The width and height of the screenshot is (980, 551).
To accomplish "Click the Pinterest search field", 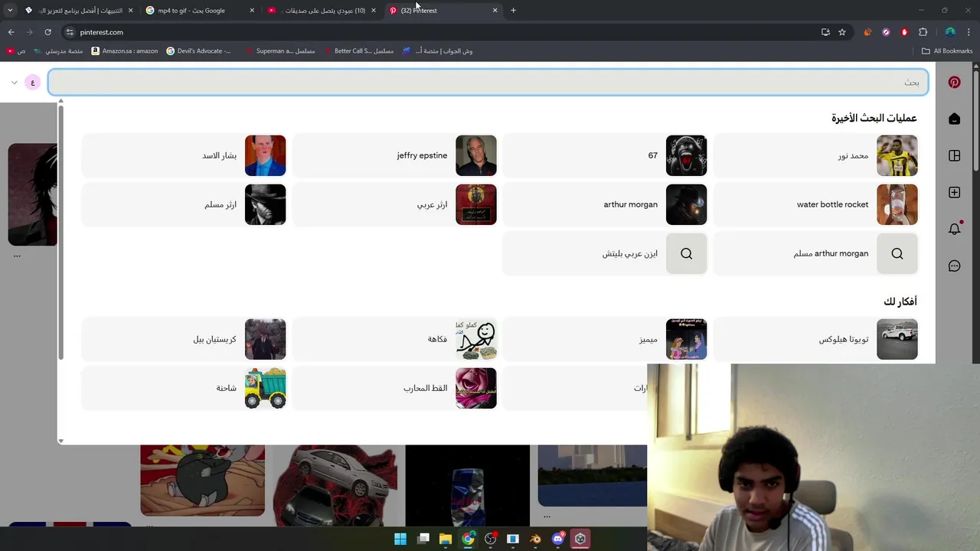I will pyautogui.click(x=488, y=82).
